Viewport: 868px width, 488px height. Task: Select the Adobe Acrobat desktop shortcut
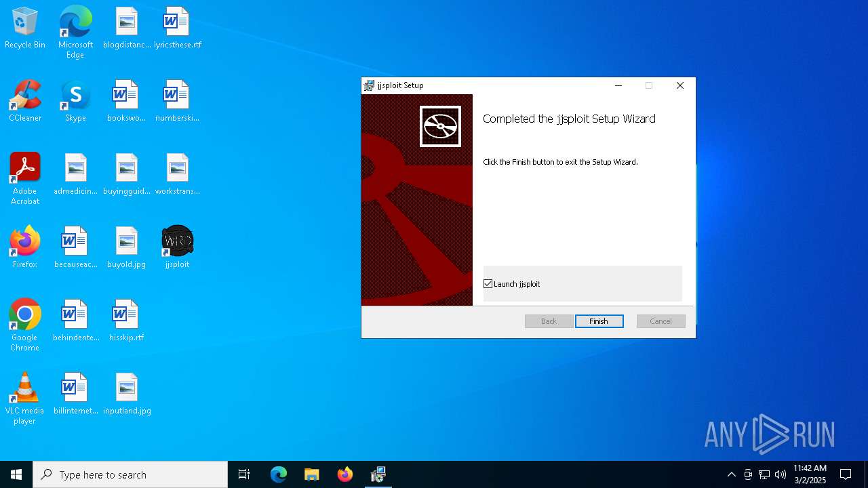(25, 179)
